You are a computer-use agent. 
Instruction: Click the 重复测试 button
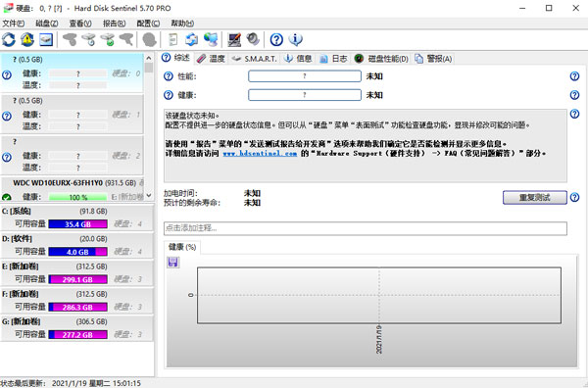click(535, 198)
